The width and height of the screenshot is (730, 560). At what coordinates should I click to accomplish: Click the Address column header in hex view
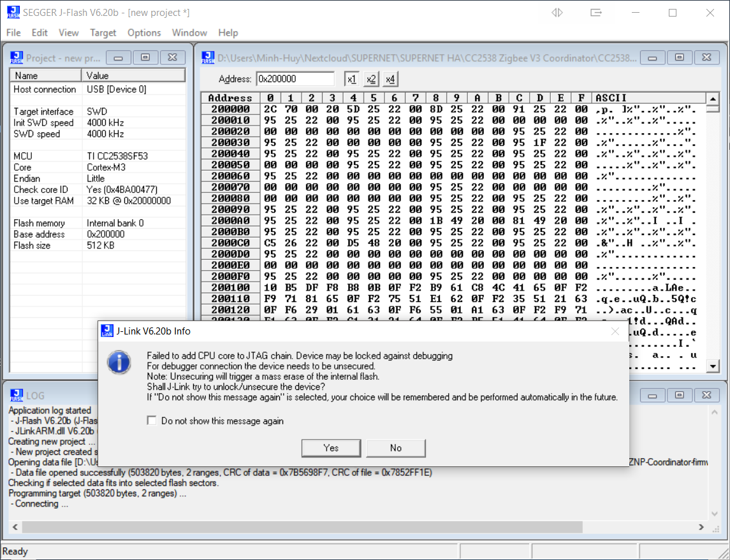230,97
